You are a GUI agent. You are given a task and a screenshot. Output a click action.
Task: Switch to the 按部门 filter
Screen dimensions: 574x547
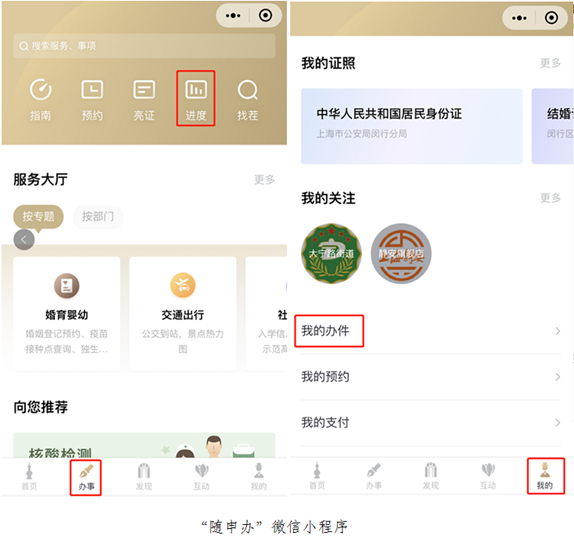pos(98,217)
